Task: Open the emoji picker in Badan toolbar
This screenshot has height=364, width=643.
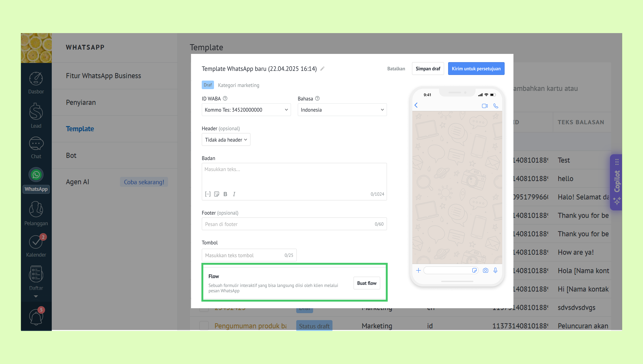Action: [x=217, y=194]
